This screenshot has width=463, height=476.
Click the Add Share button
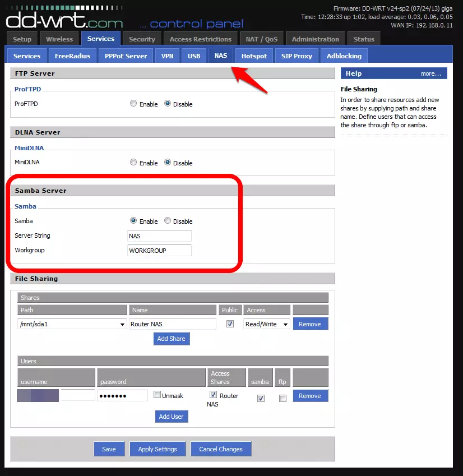(x=172, y=339)
